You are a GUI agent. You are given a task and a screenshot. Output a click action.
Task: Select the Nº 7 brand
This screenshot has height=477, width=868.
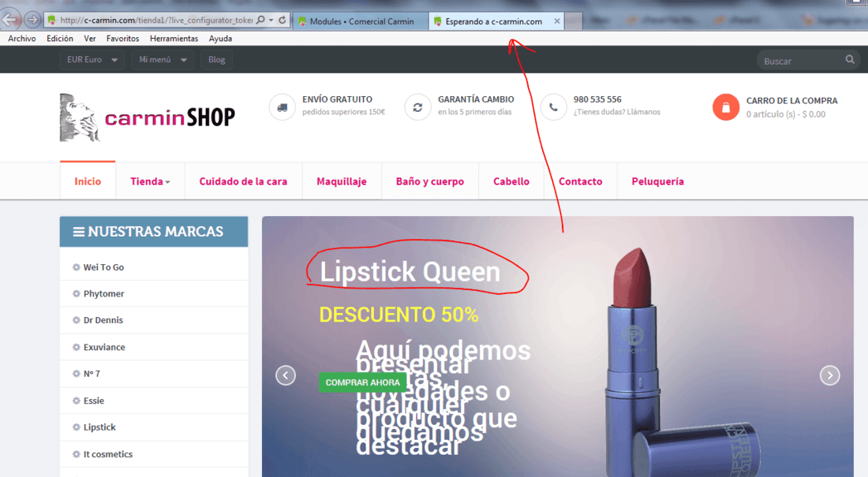(x=92, y=374)
